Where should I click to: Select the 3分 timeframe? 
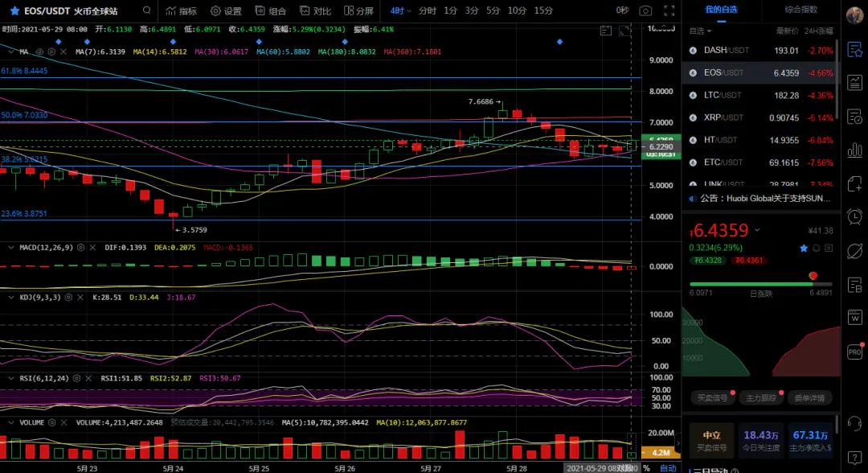point(472,10)
